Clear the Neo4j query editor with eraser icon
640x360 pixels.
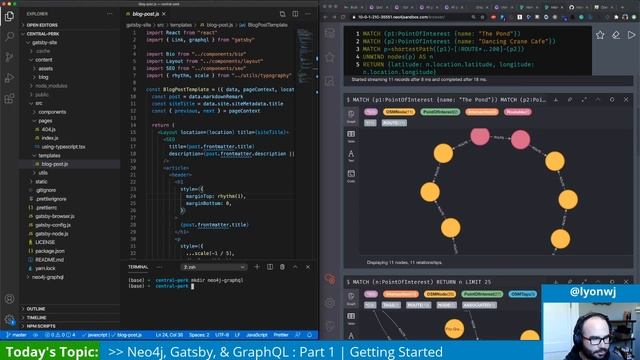[x=616, y=35]
